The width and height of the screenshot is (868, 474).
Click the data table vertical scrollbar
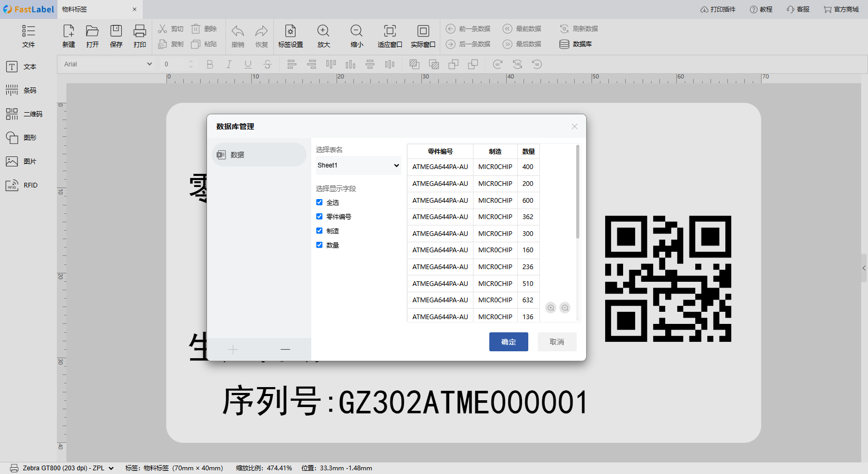pos(578,192)
